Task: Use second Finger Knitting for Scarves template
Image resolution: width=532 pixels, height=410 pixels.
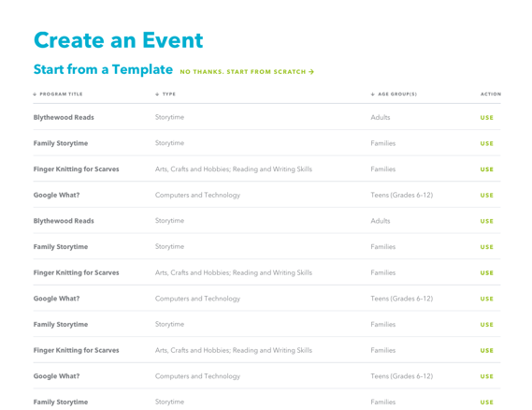Action: (486, 272)
